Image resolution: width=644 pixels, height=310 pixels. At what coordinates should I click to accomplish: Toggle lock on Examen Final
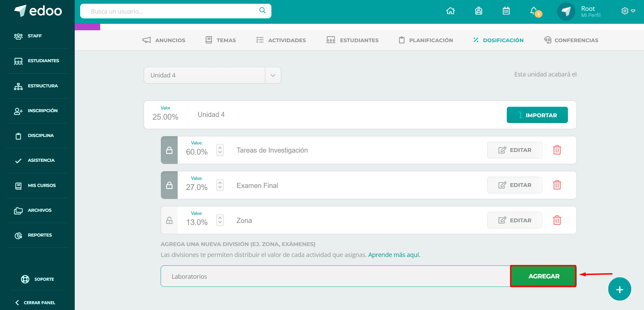point(169,185)
